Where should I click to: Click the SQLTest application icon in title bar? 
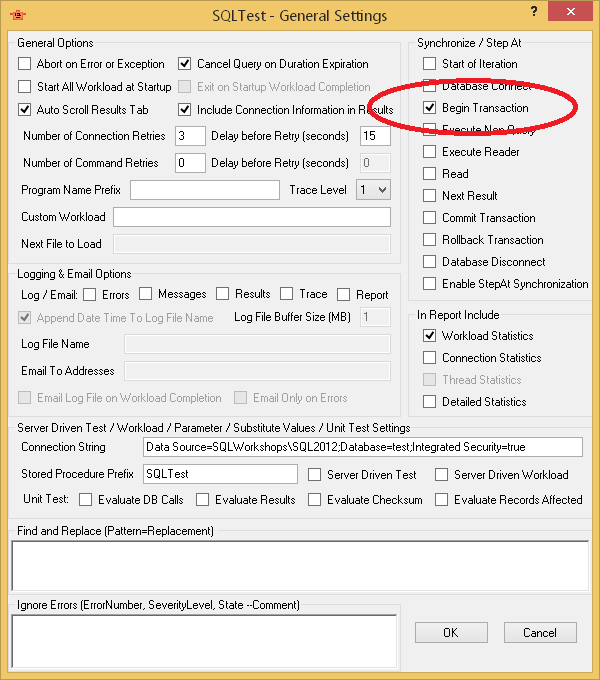(18, 15)
